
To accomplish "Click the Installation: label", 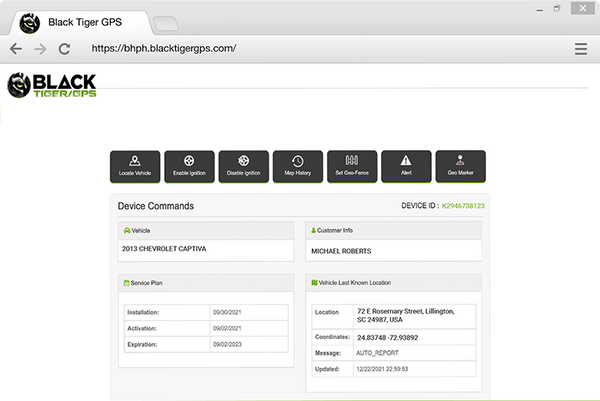I will [x=143, y=313].
